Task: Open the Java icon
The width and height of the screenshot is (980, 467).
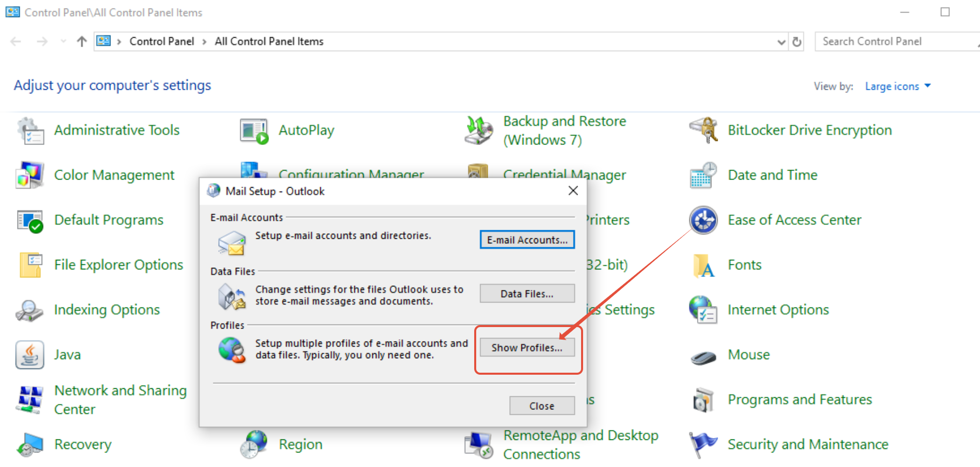Action: coord(30,355)
